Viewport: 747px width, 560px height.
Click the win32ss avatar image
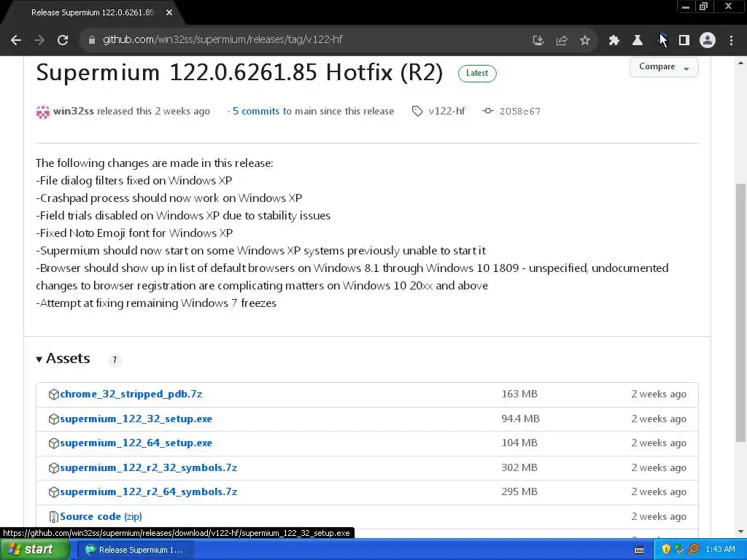(x=43, y=112)
